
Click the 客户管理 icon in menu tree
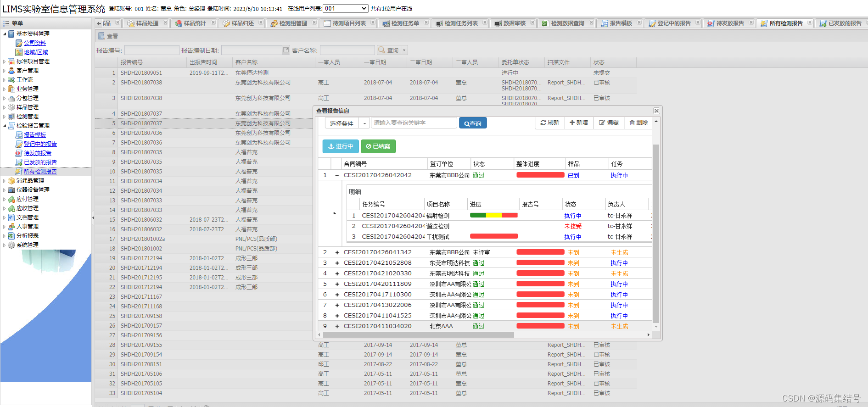tap(11, 71)
